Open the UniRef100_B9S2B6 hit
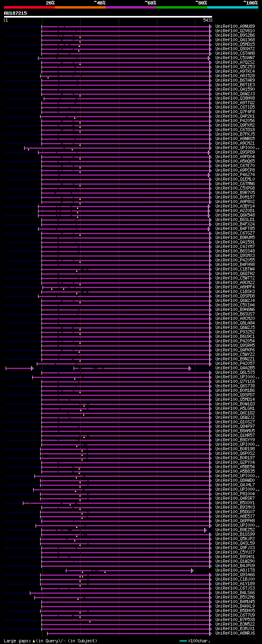This screenshot has height=644, width=262. [235, 36]
